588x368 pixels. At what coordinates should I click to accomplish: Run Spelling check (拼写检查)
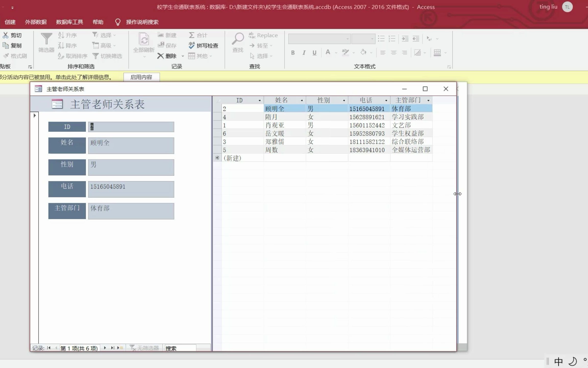coord(203,45)
